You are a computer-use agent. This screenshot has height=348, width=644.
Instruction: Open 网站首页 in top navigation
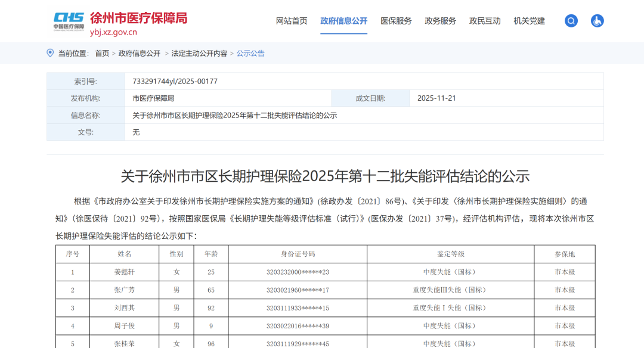292,21
